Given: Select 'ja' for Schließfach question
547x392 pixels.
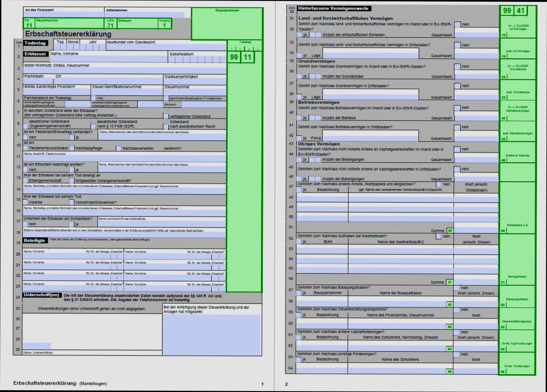Looking at the screenshot, I should point(71,223).
